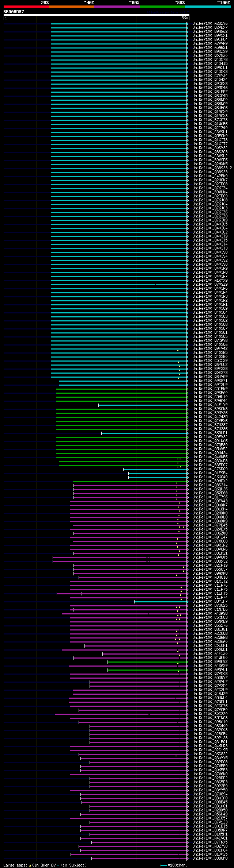This screenshot has width=234, height=868.
Task: Click the cyan alignment bar for UniRef100_A4F1Y9
Action: click(x=143, y=405)
